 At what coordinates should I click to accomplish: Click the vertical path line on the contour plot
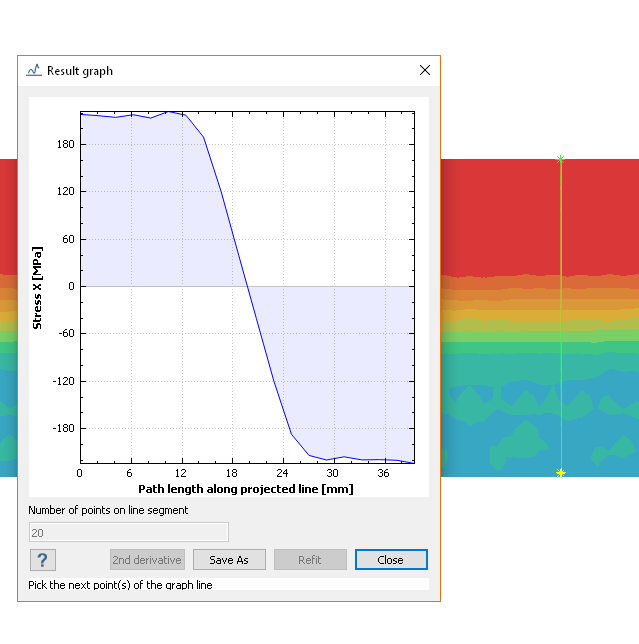(560, 320)
